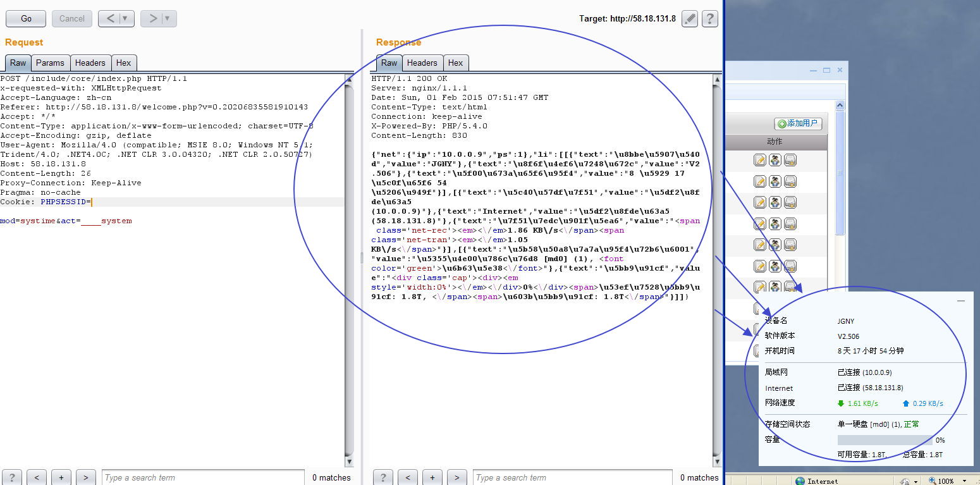
Task: Click the edit pencil icon in first user row
Action: coord(760,161)
